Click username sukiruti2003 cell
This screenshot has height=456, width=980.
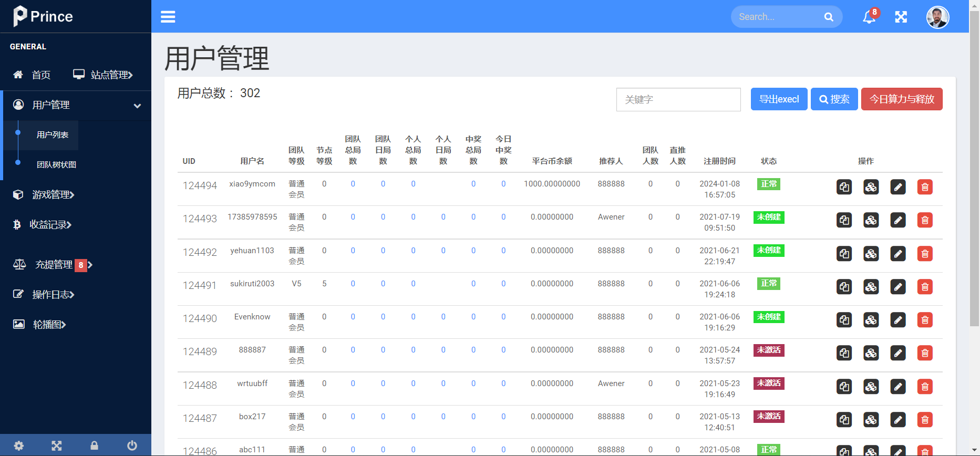click(x=252, y=284)
